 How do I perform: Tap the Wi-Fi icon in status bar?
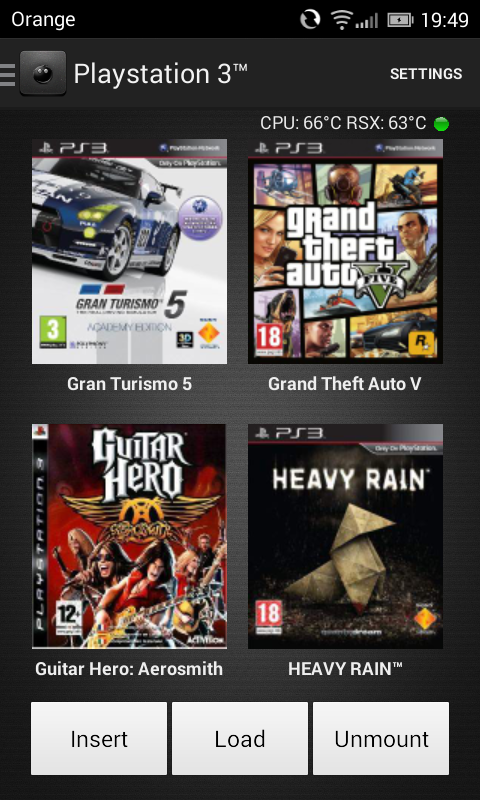point(341,19)
